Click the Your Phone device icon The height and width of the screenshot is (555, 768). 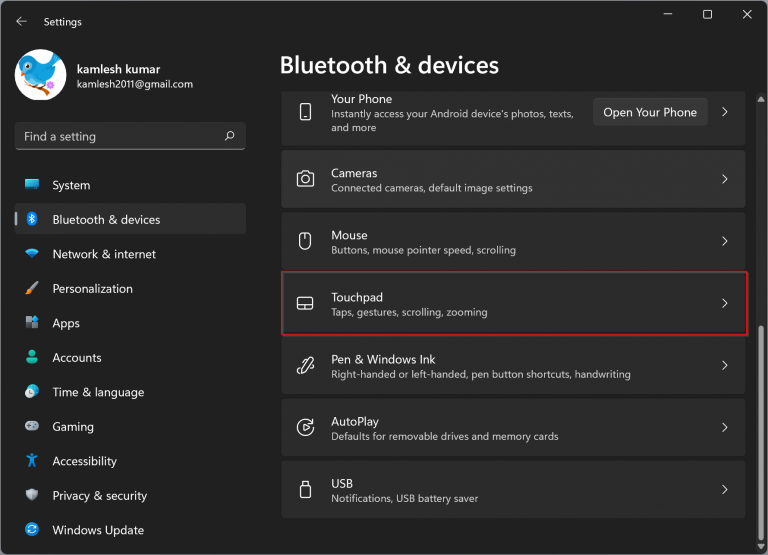[305, 112]
